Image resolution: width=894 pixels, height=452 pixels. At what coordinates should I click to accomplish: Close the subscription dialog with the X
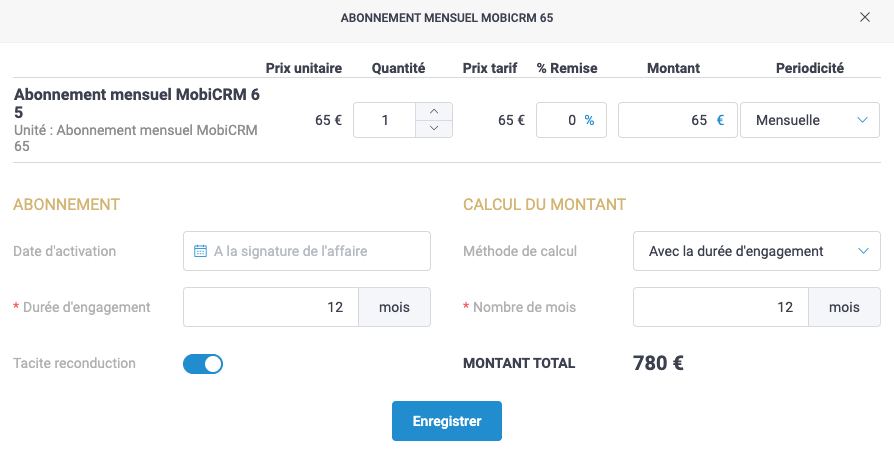point(865,18)
